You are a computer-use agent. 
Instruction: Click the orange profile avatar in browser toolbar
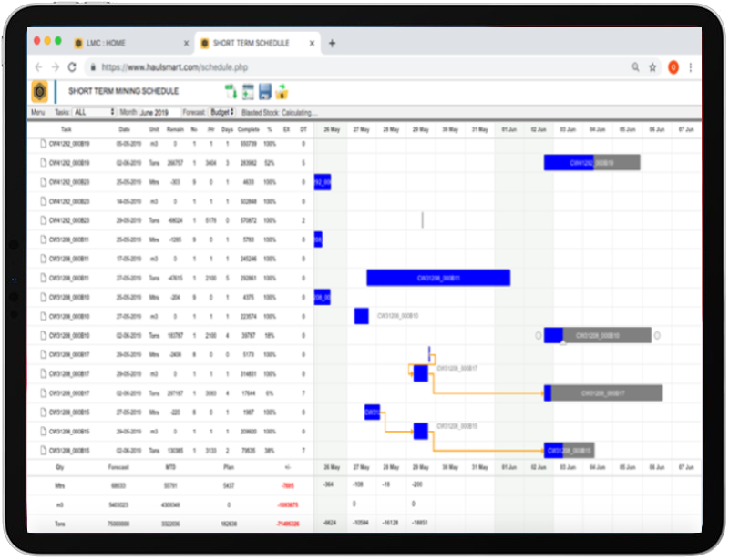(673, 67)
